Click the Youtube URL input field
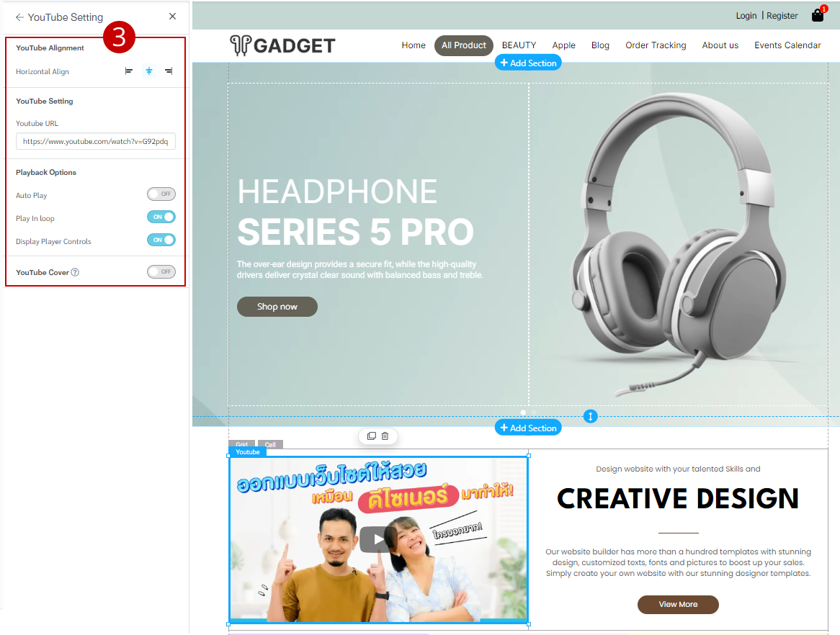Image resolution: width=840 pixels, height=635 pixels. pyautogui.click(x=96, y=141)
